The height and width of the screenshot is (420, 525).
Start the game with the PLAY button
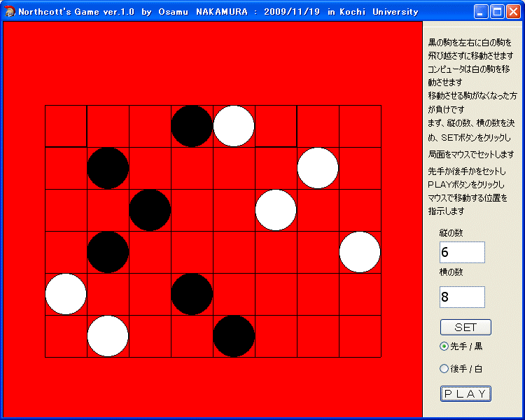(465, 393)
